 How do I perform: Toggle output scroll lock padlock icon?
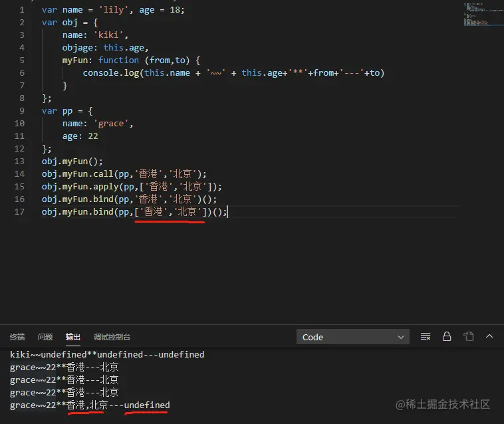tap(447, 336)
